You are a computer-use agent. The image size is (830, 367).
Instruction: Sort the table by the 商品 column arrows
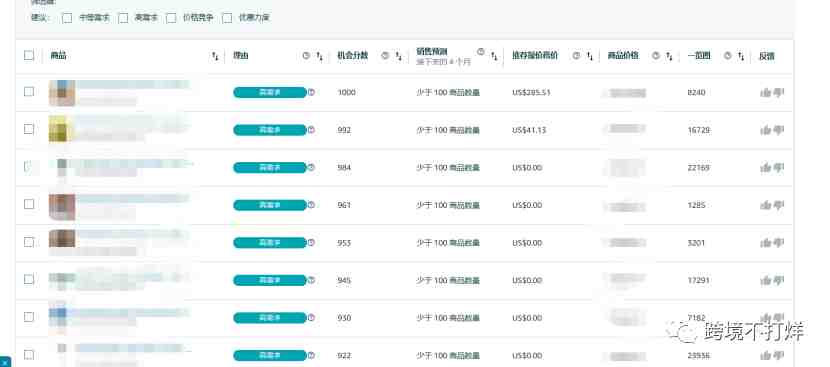point(215,56)
